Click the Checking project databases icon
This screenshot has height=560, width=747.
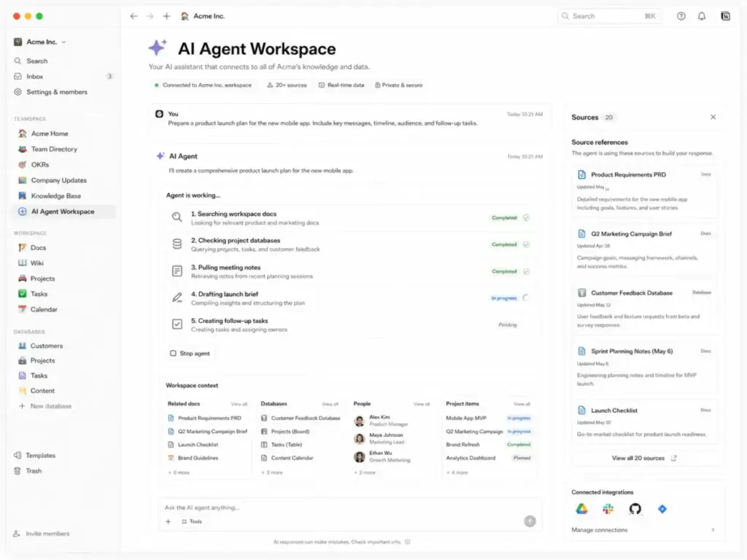click(x=177, y=244)
